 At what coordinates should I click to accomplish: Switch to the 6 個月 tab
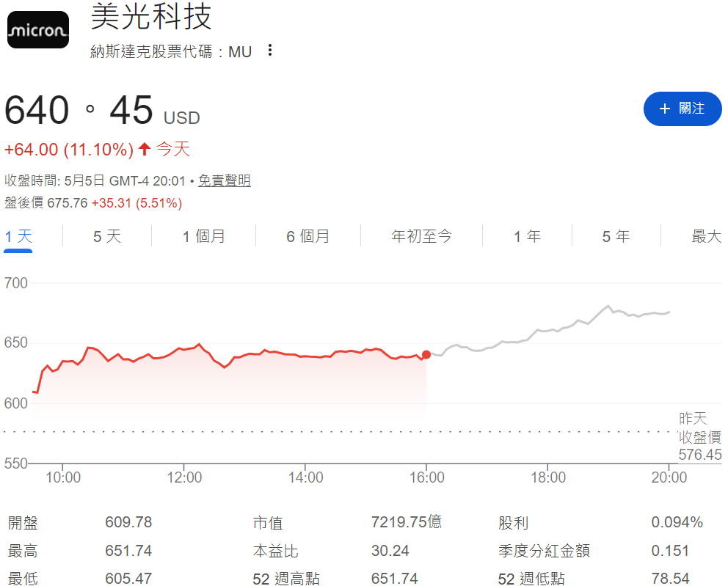pos(307,237)
